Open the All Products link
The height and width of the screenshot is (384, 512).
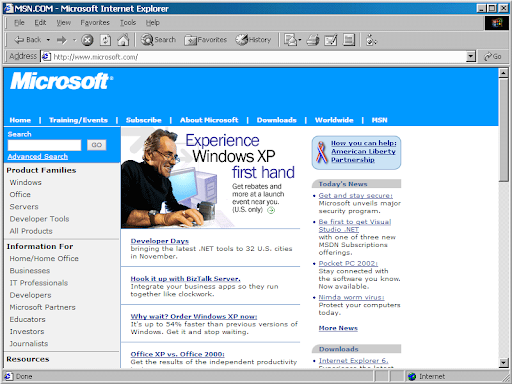[x=31, y=231]
